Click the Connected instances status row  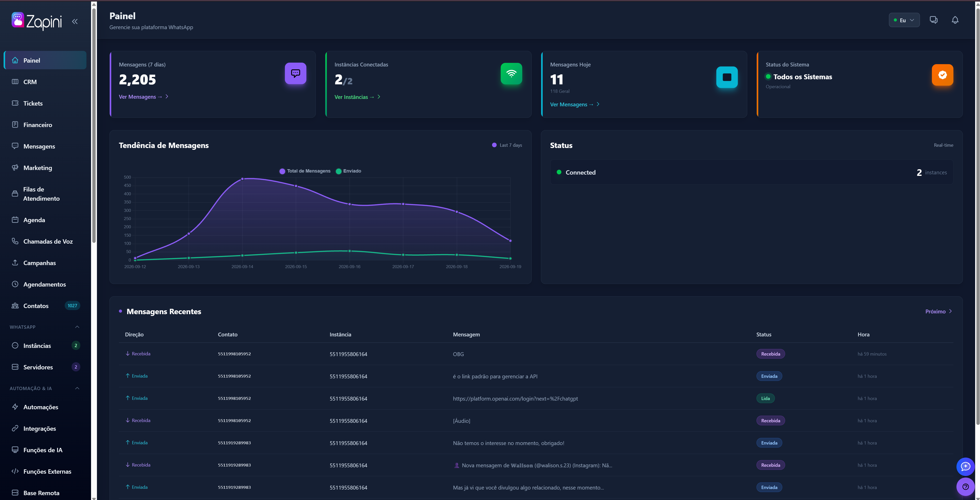751,172
